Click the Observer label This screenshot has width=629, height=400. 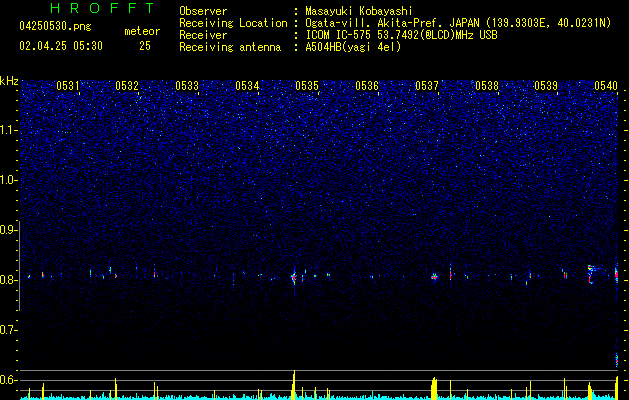tap(203, 11)
